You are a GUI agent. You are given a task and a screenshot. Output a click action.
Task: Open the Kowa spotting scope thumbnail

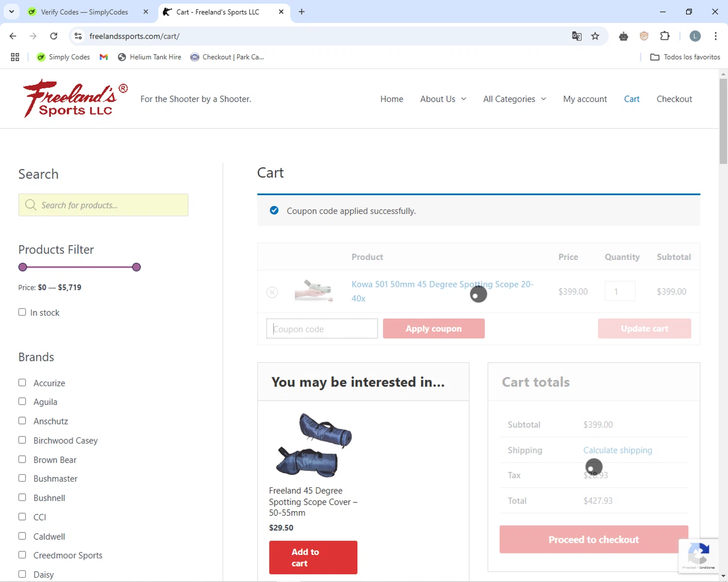pos(314,291)
